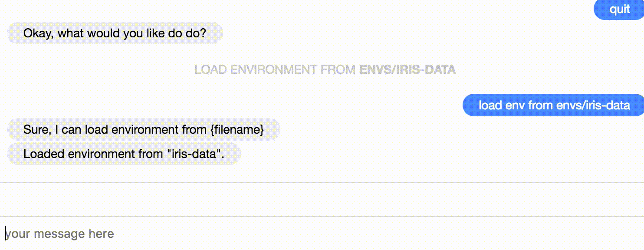This screenshot has height=250, width=644.
Task: Place cursor at the text caret in input
Action: [6, 234]
